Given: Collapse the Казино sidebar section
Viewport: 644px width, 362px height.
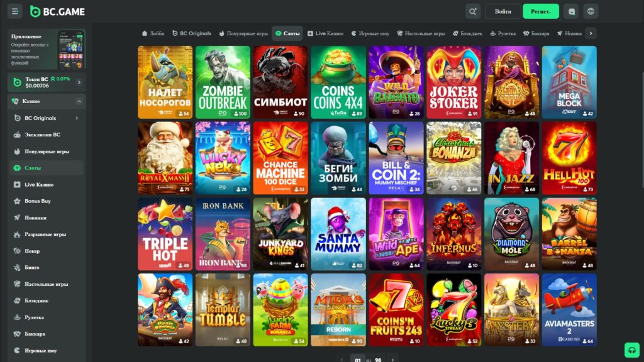Looking at the screenshot, I should point(79,101).
